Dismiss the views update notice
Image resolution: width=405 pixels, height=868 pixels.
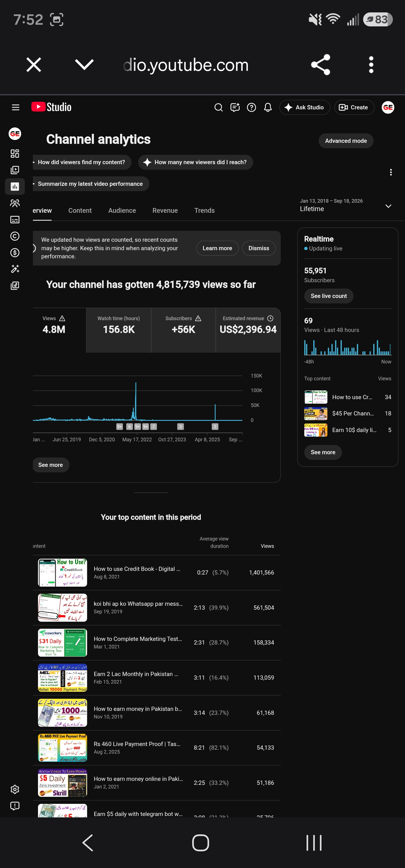pos(259,248)
